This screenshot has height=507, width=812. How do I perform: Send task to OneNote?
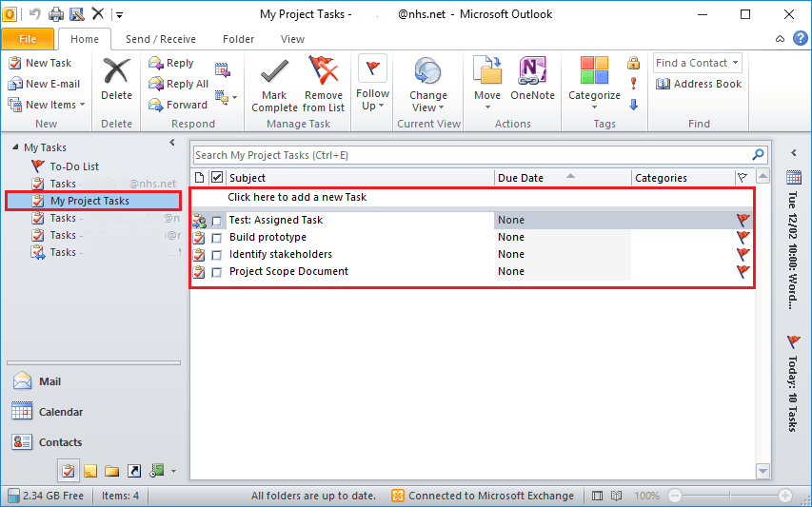coord(532,79)
